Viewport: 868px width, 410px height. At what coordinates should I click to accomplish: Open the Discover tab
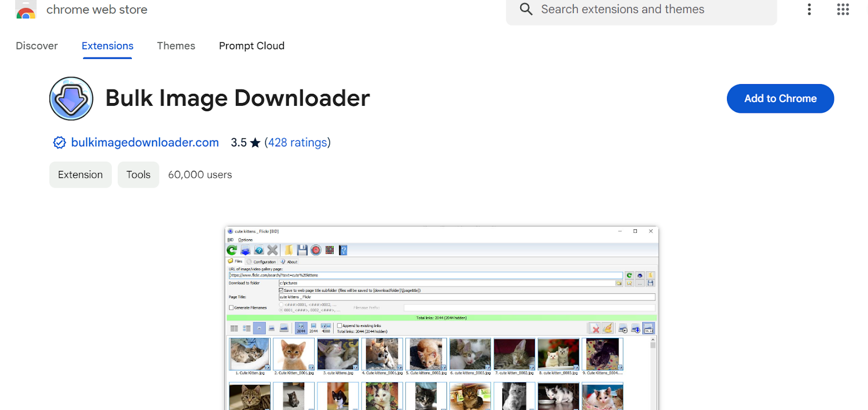(x=37, y=46)
